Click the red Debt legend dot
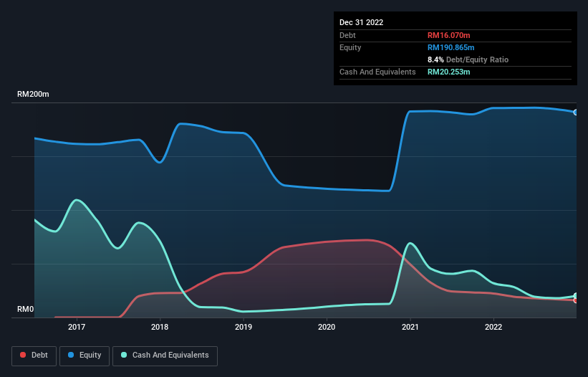This screenshot has height=377, width=588. 23,355
